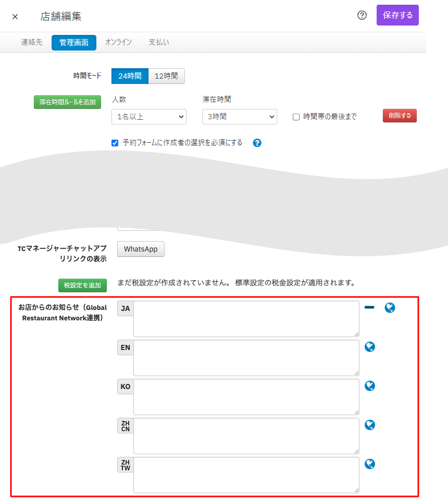
Task: Click the ZH CN language label
Action: point(126,426)
